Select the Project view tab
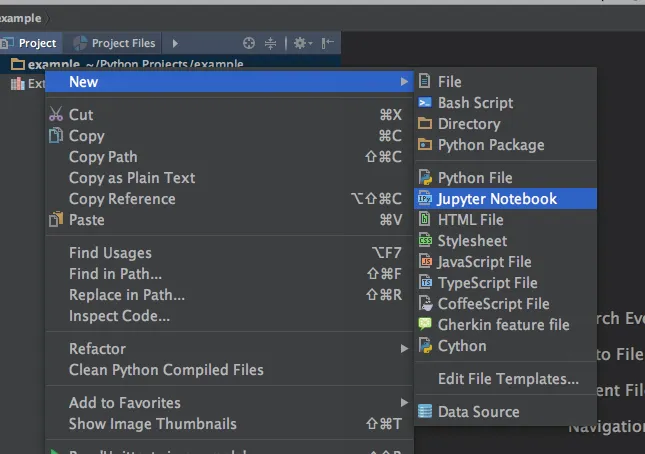This screenshot has height=454, width=645. [x=30, y=43]
